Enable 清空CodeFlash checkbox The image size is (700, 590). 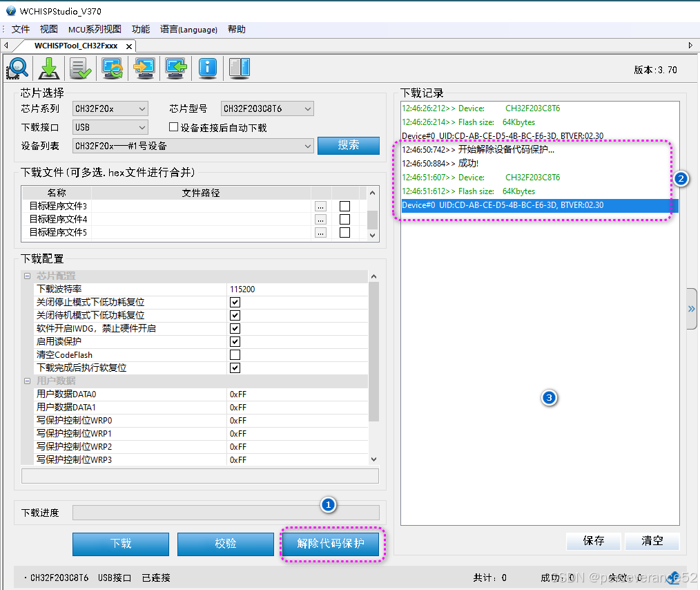[x=235, y=354]
